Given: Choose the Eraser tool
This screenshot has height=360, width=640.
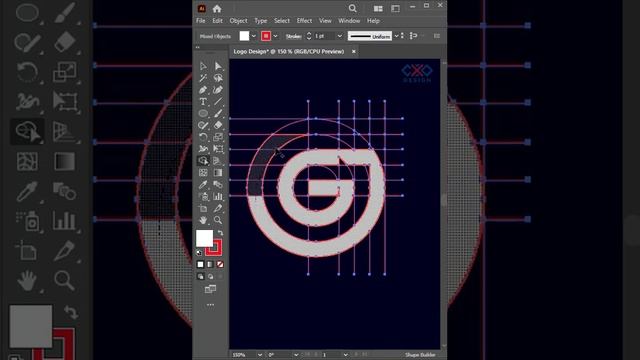Looking at the screenshot, I should coord(218,125).
